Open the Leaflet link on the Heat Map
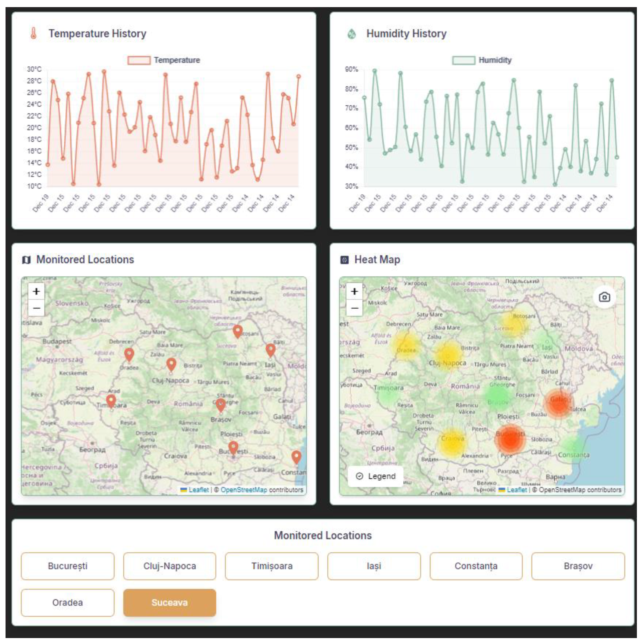644x644 pixels. coord(516,490)
